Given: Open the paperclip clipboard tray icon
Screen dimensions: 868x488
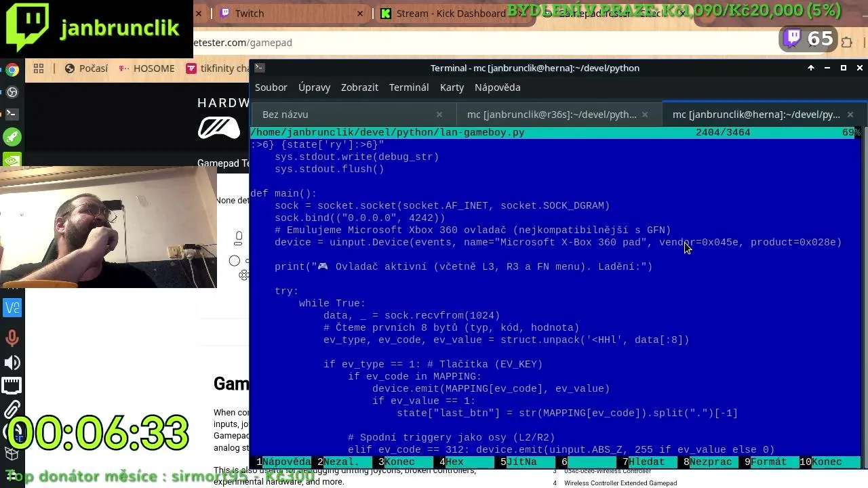Looking at the screenshot, I should (12, 409).
